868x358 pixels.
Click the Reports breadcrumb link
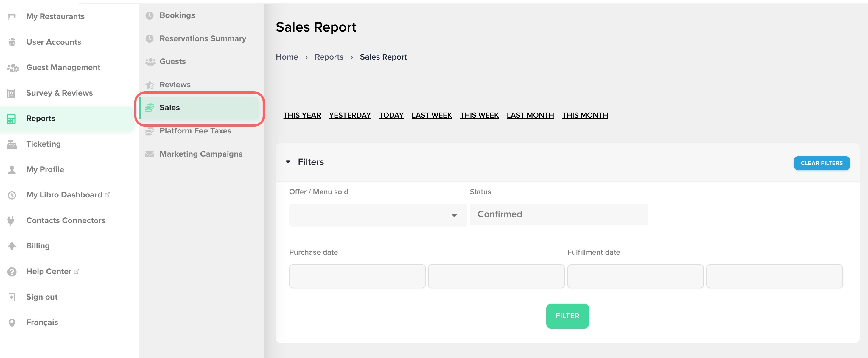(329, 57)
